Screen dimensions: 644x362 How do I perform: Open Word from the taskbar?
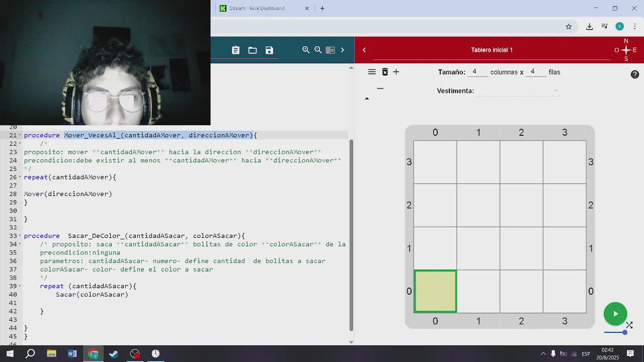[72, 354]
